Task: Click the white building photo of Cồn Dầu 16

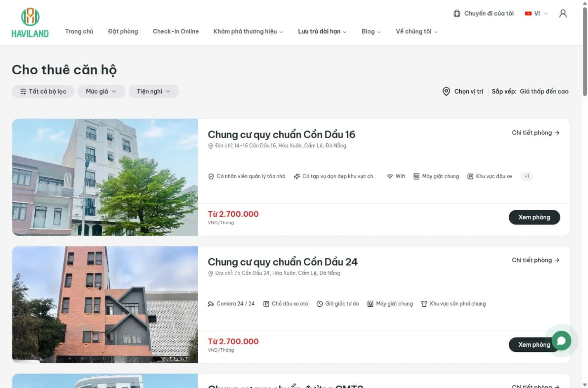Action: 105,177
